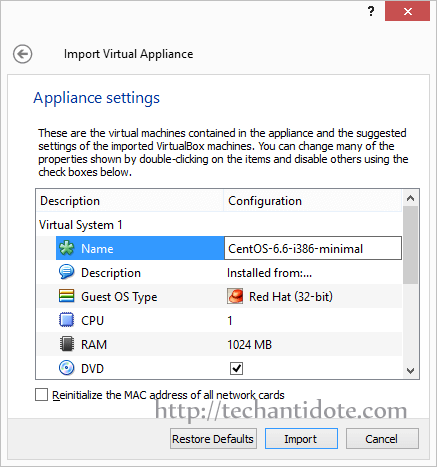Image resolution: width=437 pixels, height=467 pixels.
Task: Go back with the back arrow icon
Action: (x=23, y=54)
